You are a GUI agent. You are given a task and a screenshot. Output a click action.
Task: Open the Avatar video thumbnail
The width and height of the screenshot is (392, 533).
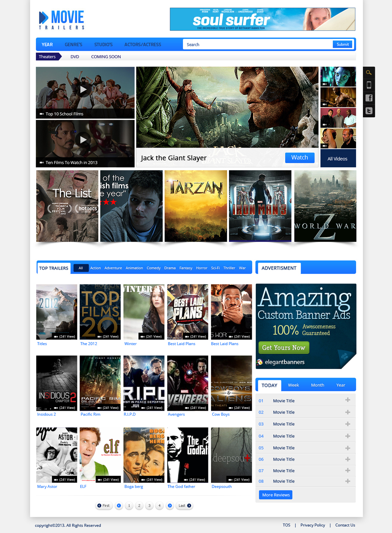pos(338,76)
